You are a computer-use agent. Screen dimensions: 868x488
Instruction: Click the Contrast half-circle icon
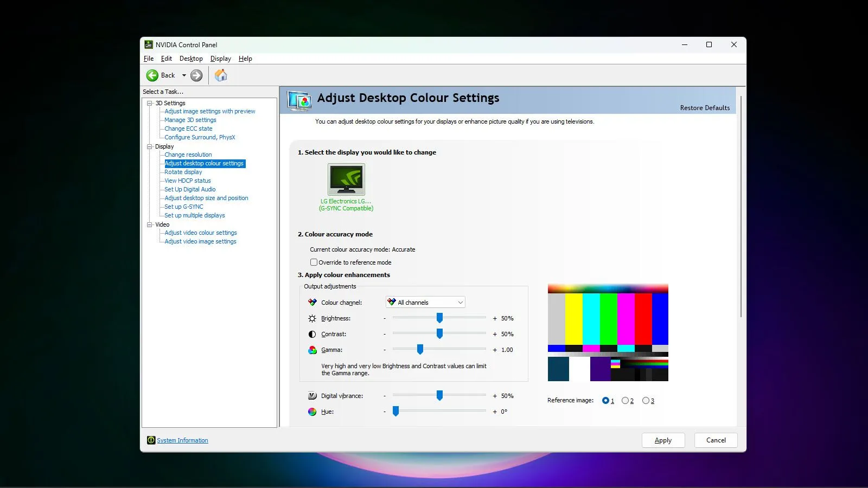(312, 334)
